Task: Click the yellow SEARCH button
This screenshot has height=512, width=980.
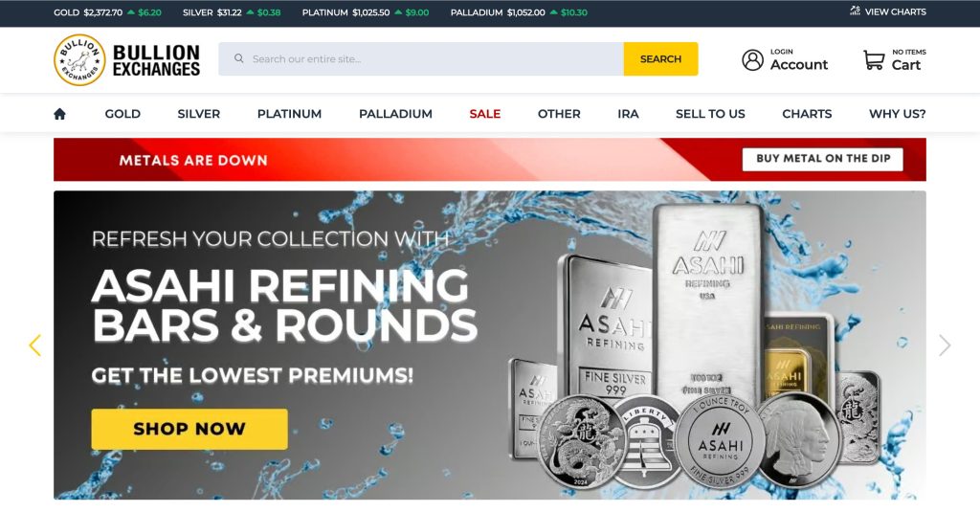Action: pos(660,58)
